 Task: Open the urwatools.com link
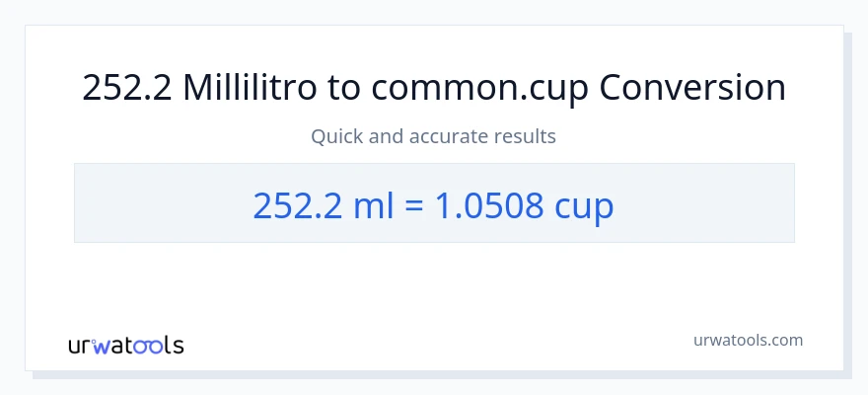(748, 340)
